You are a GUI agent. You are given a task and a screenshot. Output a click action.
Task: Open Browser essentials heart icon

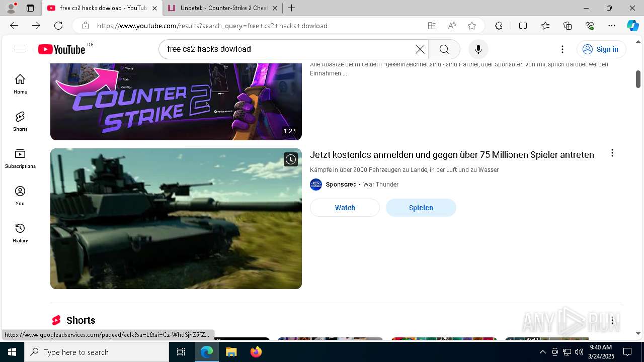pyautogui.click(x=590, y=26)
